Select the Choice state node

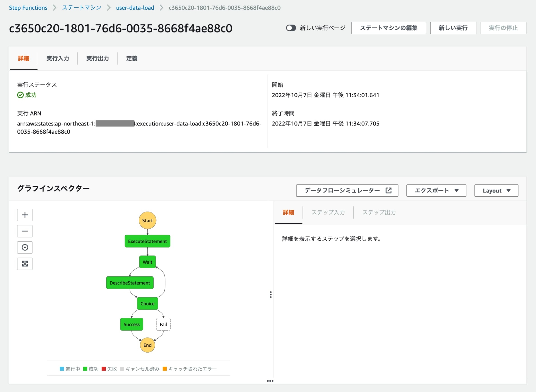click(x=147, y=303)
